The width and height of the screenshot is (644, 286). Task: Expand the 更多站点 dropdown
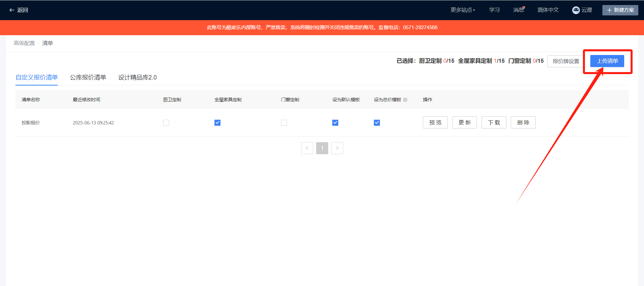462,10
